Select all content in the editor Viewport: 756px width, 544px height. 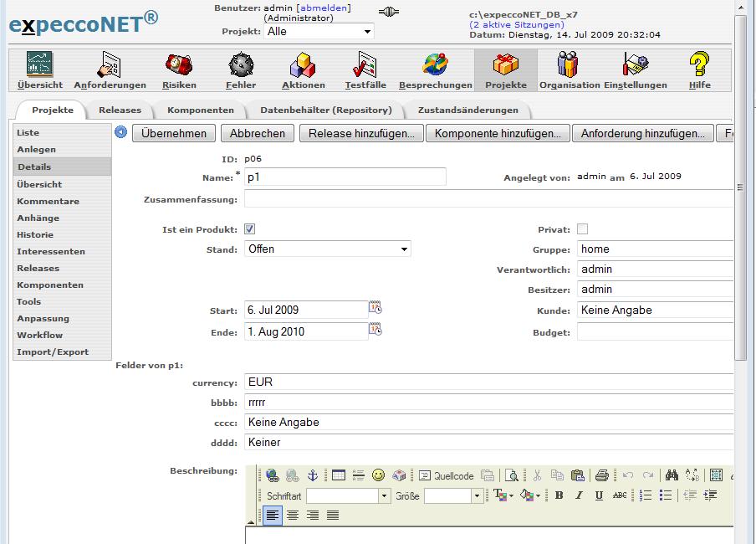click(716, 475)
